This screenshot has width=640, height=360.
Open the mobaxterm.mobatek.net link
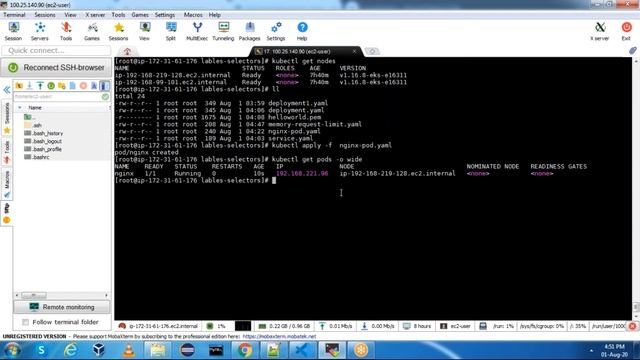279,337
